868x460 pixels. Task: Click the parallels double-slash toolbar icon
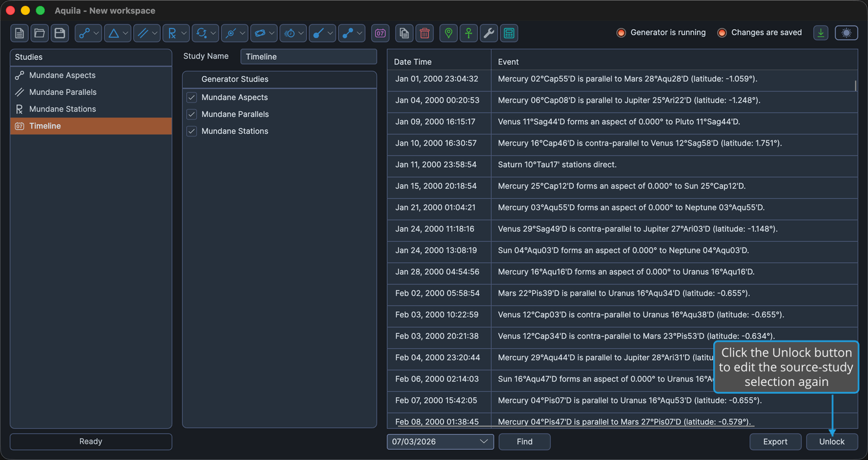pyautogui.click(x=143, y=33)
